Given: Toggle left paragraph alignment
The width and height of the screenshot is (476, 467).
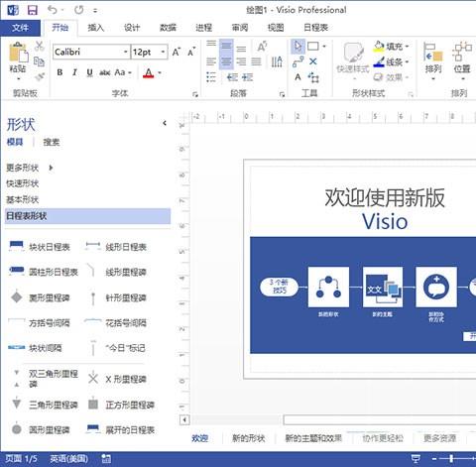Looking at the screenshot, I should pyautogui.click(x=211, y=61).
